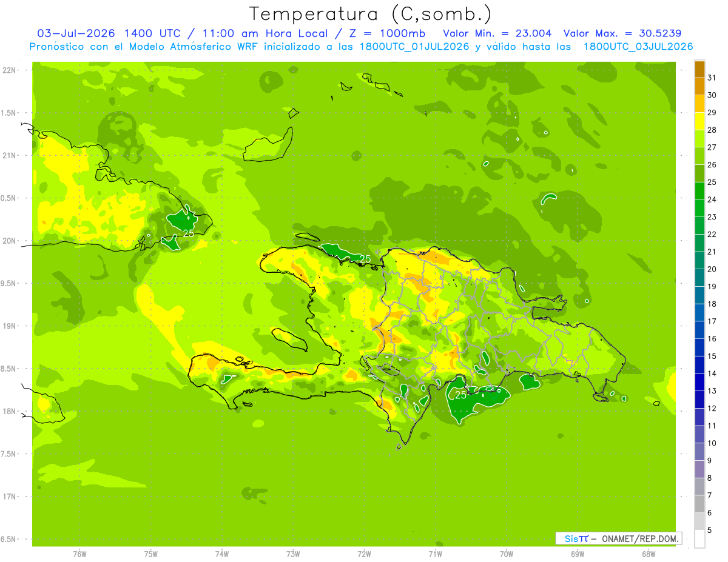
Task: Click the legend value label 5
Action: (710, 530)
